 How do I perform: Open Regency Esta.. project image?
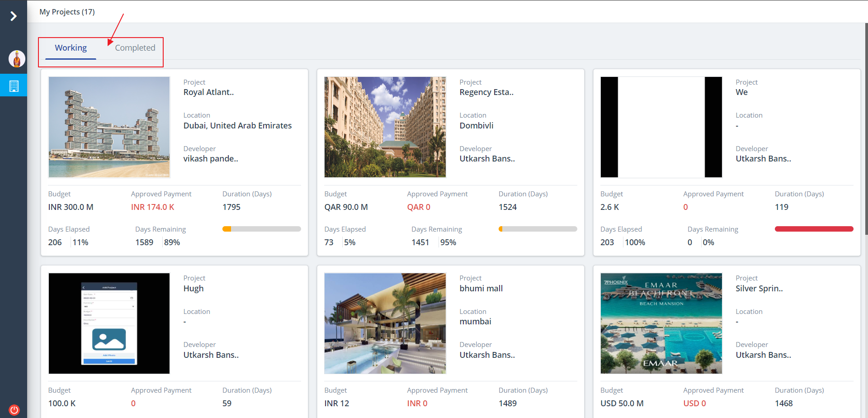[385, 127]
